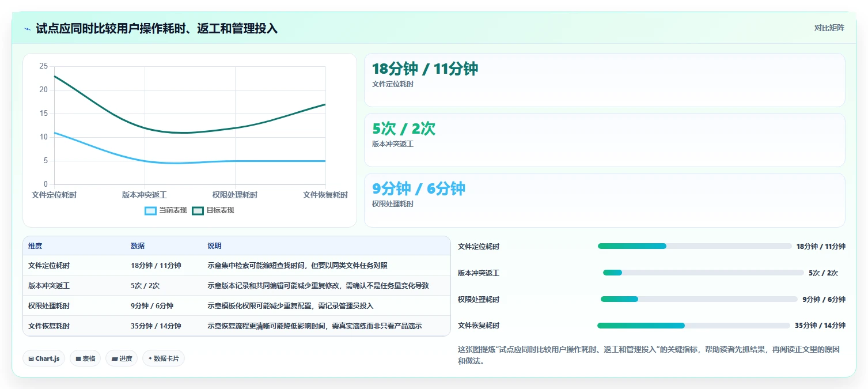
Task: Open the 9分钟 / 6分钟 data card
Action: tap(605, 200)
